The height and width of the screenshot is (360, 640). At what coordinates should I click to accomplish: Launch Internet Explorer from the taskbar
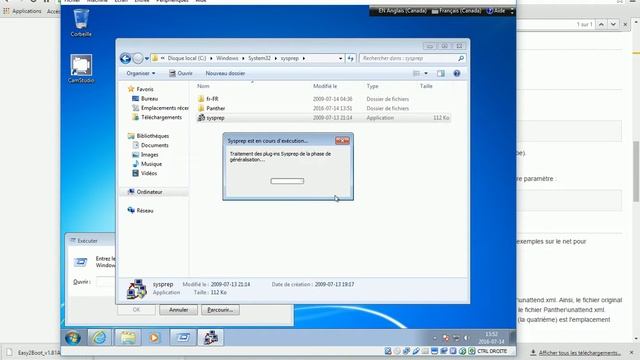(x=99, y=338)
